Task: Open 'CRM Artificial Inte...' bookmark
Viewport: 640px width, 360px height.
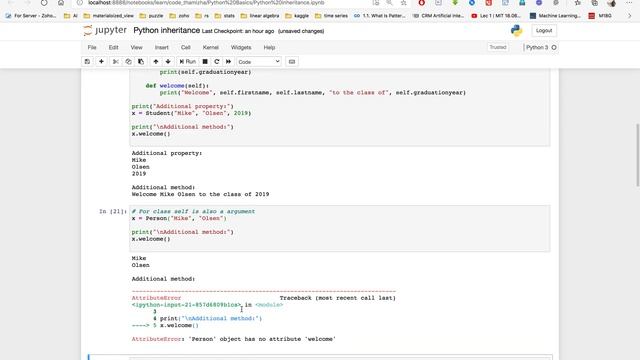Action: pos(439,16)
